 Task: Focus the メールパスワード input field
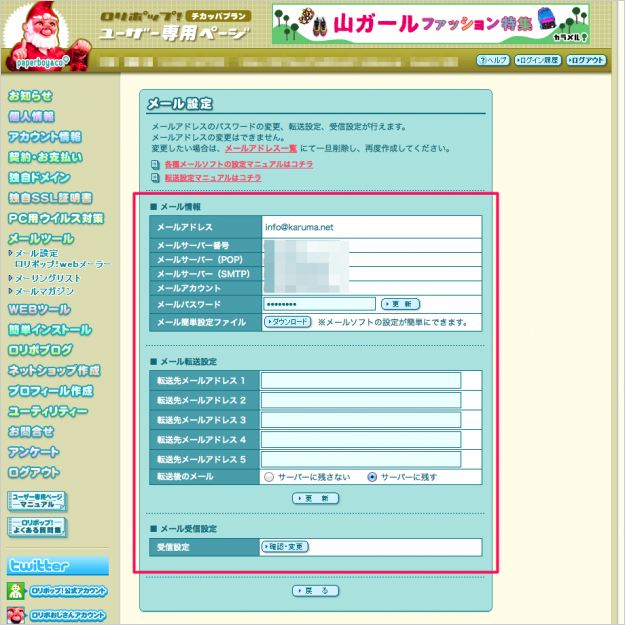319,304
